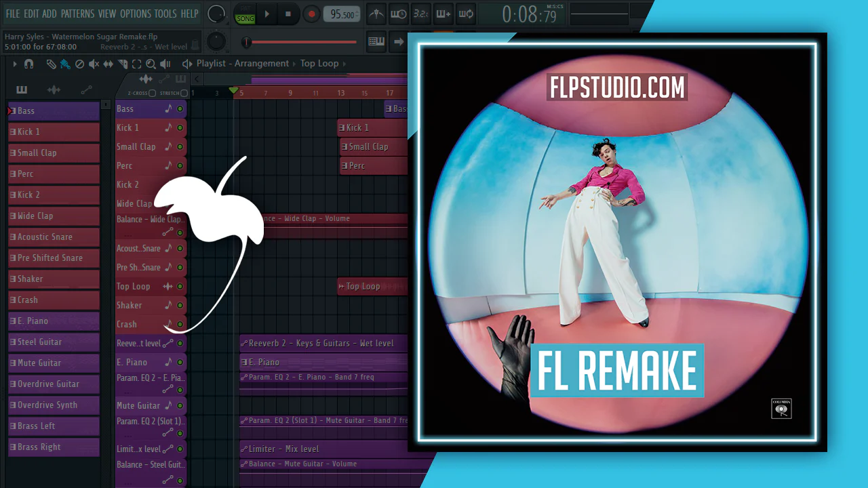The image size is (868, 488).
Task: Click the overdub piano plus icon
Action: (443, 14)
